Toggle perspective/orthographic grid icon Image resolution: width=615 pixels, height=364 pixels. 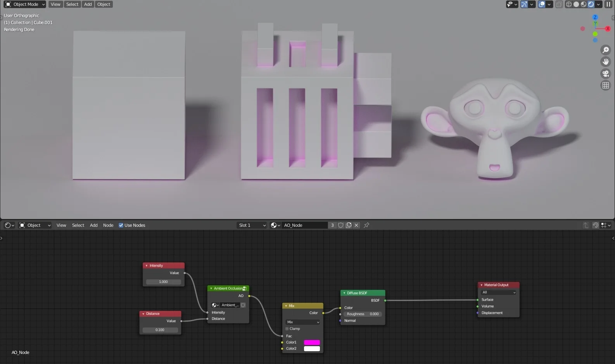tap(606, 85)
